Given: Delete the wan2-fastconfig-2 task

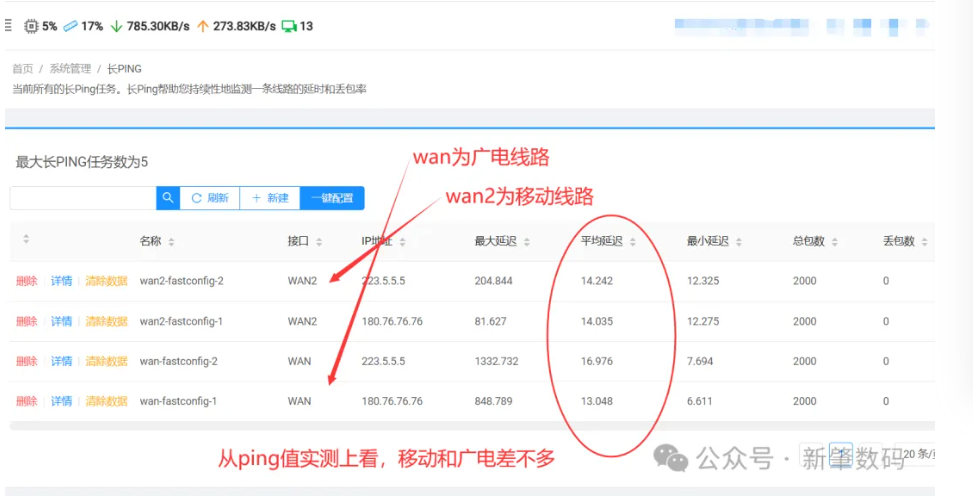Looking at the screenshot, I should [27, 281].
